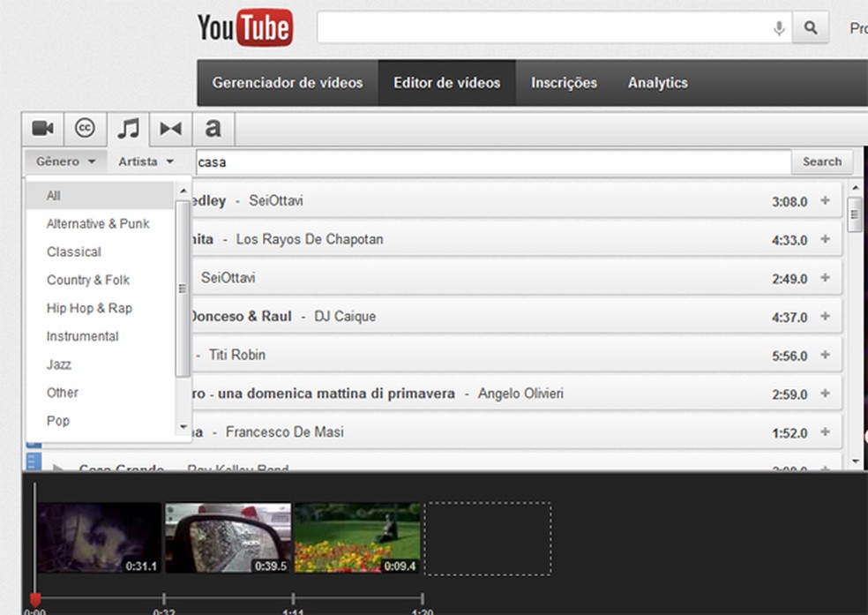
Task: Add the Titi Robin track with plus
Action: [825, 355]
